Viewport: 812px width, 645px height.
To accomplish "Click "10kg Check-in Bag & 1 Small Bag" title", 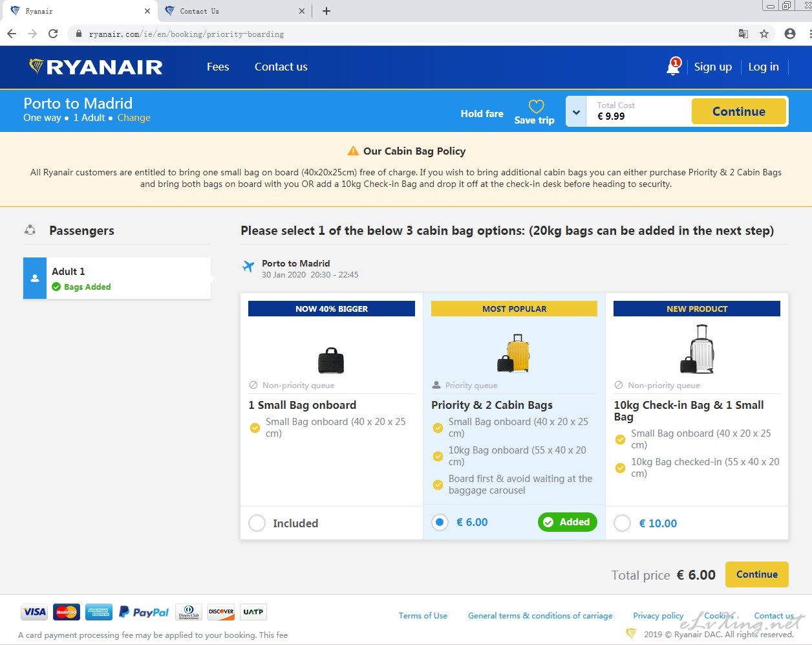I will click(689, 411).
